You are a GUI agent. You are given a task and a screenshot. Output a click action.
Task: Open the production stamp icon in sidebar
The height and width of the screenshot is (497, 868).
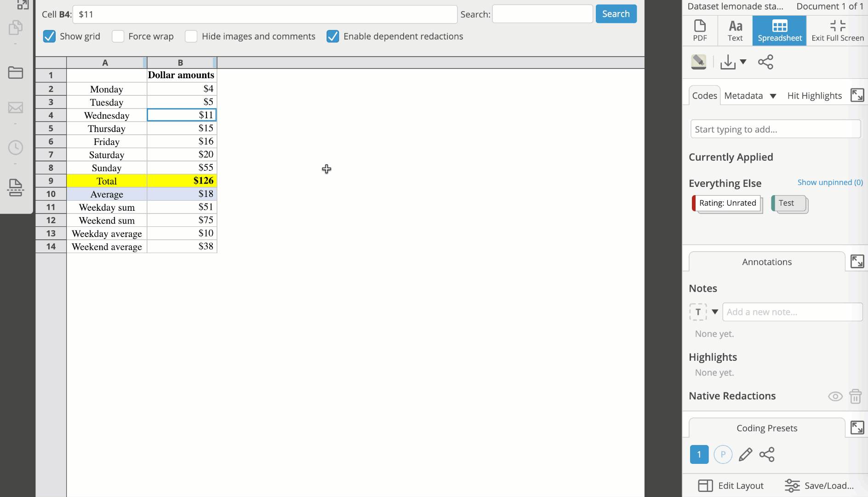click(x=16, y=188)
